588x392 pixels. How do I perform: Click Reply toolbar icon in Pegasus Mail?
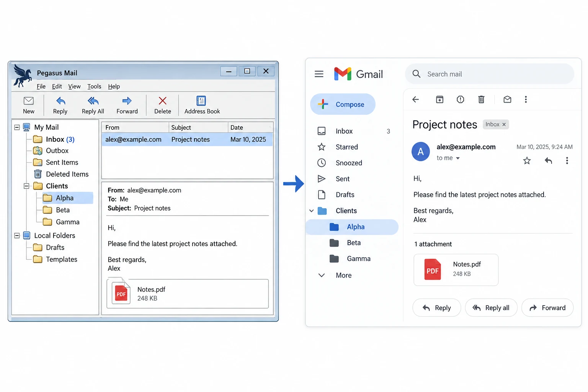60,101
